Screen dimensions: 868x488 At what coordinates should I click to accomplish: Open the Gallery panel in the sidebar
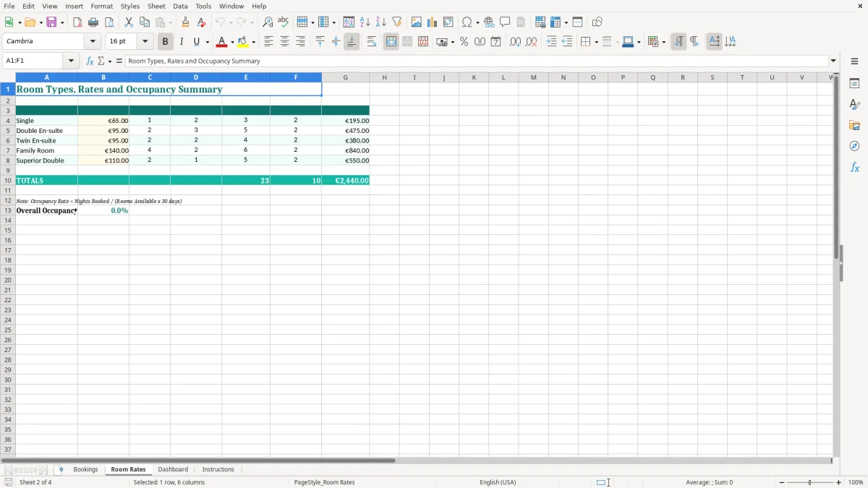pyautogui.click(x=854, y=125)
